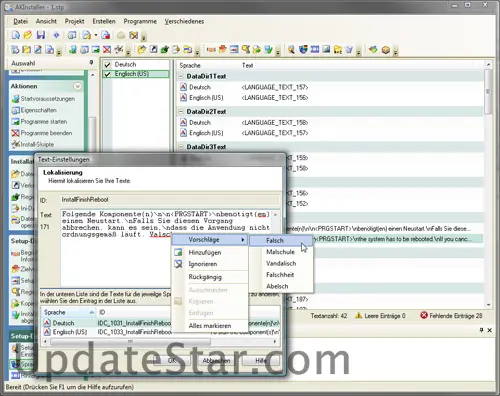
Task: Open the Vorschläge submenu entry
Action: pos(210,240)
